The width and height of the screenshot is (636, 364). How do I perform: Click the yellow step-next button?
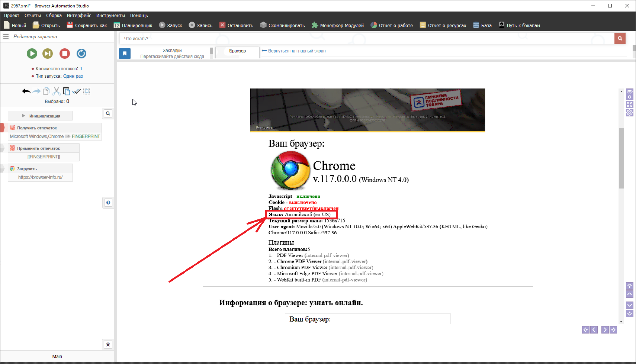(48, 54)
